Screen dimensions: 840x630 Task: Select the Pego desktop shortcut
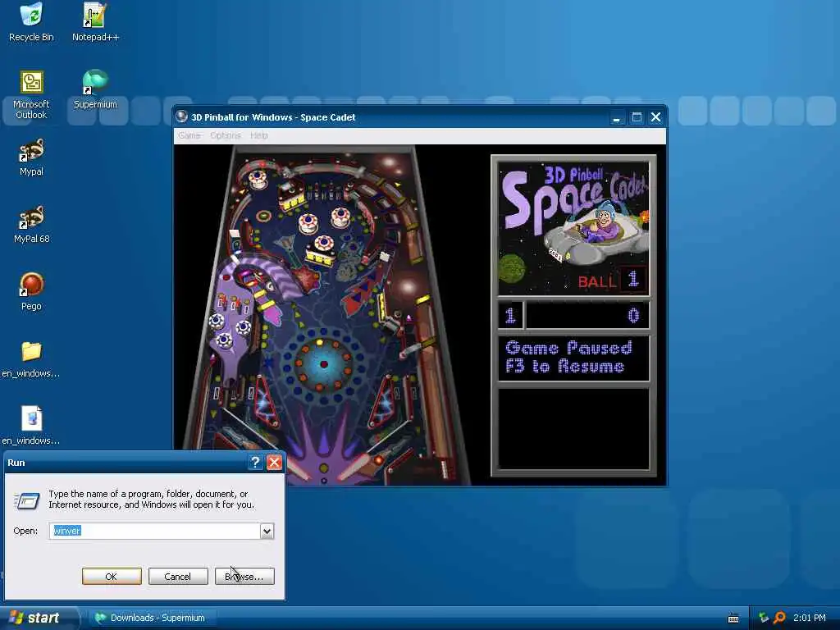pyautogui.click(x=31, y=292)
